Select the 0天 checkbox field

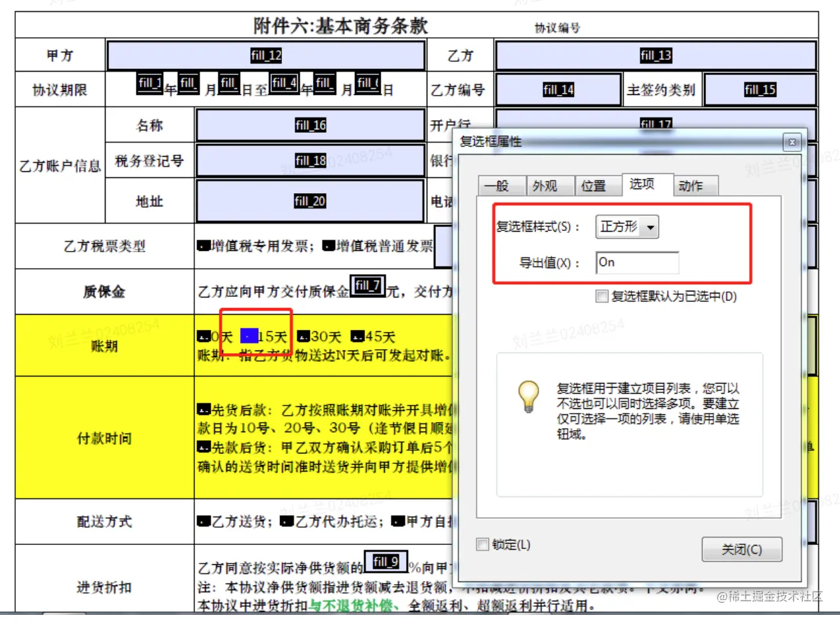(203, 337)
